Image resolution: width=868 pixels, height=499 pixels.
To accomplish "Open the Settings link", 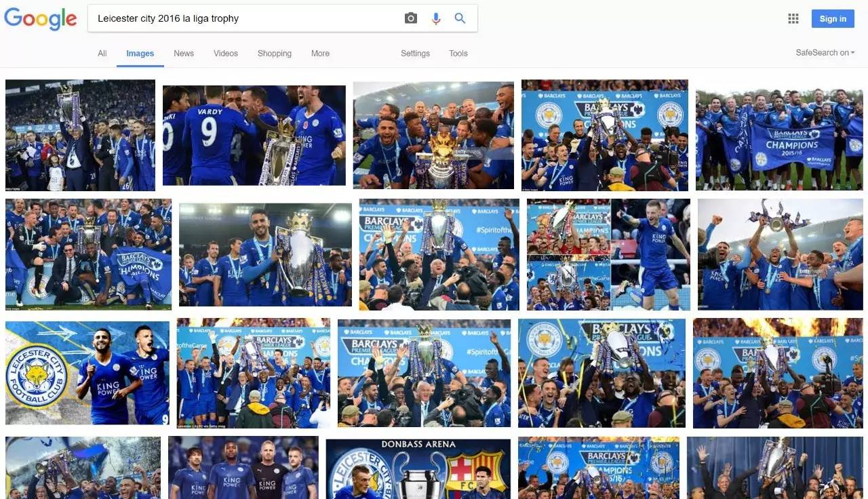I will 415,54.
